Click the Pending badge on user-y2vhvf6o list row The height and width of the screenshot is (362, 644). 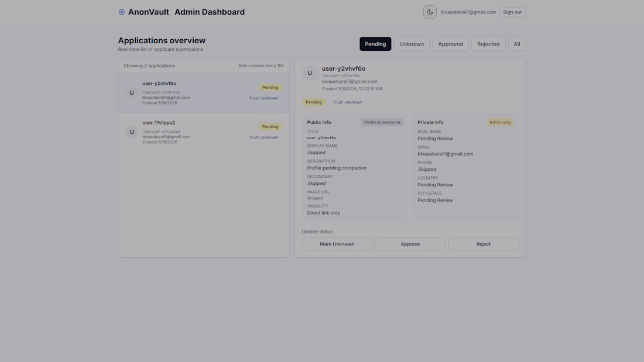(x=270, y=87)
